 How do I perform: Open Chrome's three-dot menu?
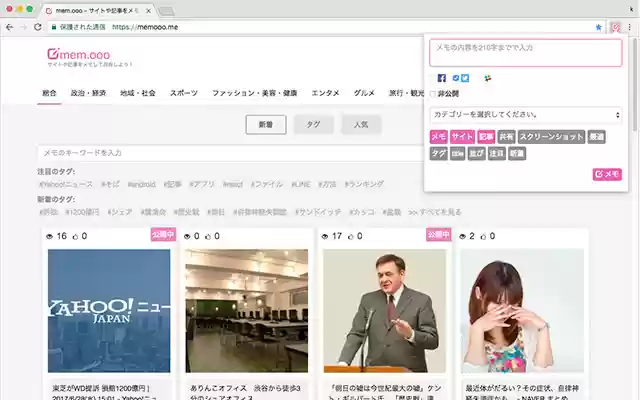[x=630, y=27]
